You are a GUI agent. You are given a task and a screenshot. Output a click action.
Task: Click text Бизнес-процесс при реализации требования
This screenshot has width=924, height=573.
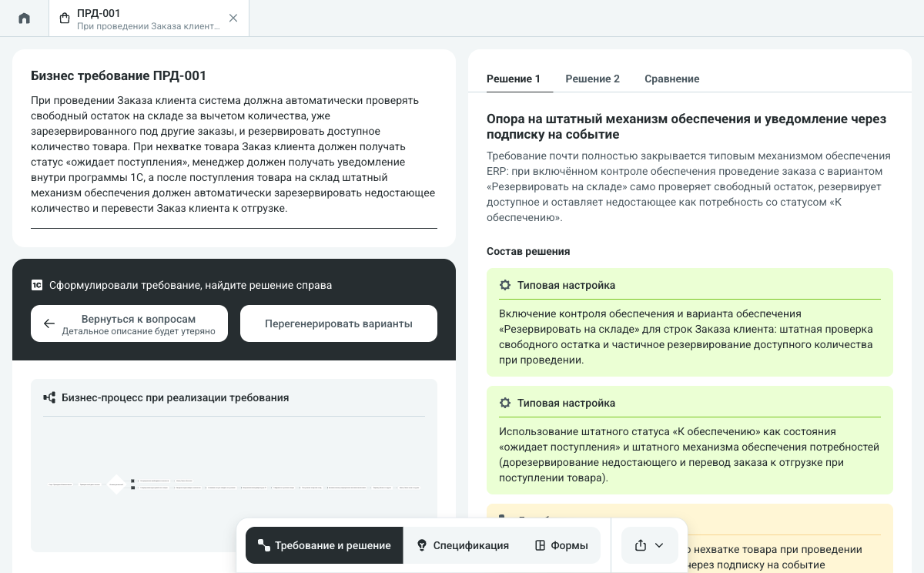click(x=176, y=397)
